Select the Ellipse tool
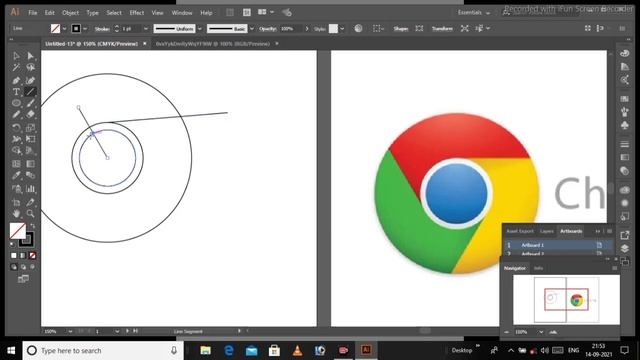This screenshot has height=360, width=640. [x=16, y=103]
